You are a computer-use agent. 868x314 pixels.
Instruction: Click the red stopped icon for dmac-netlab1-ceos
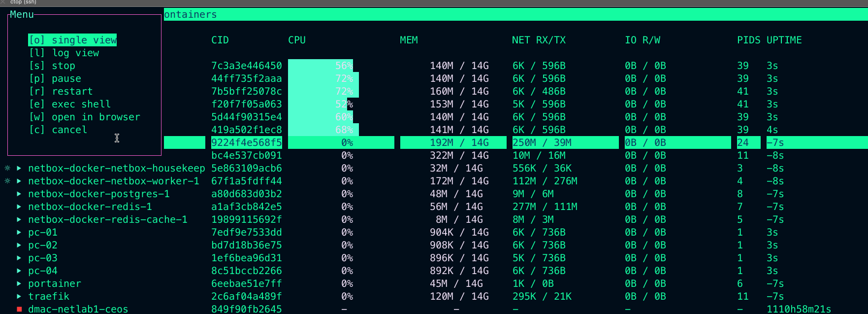coord(19,309)
